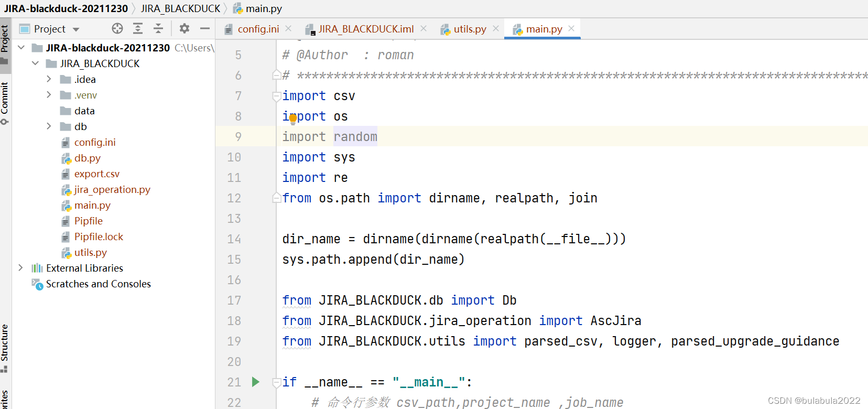Image resolution: width=868 pixels, height=409 pixels.
Task: Open Pipfile in the project tree
Action: 88,221
